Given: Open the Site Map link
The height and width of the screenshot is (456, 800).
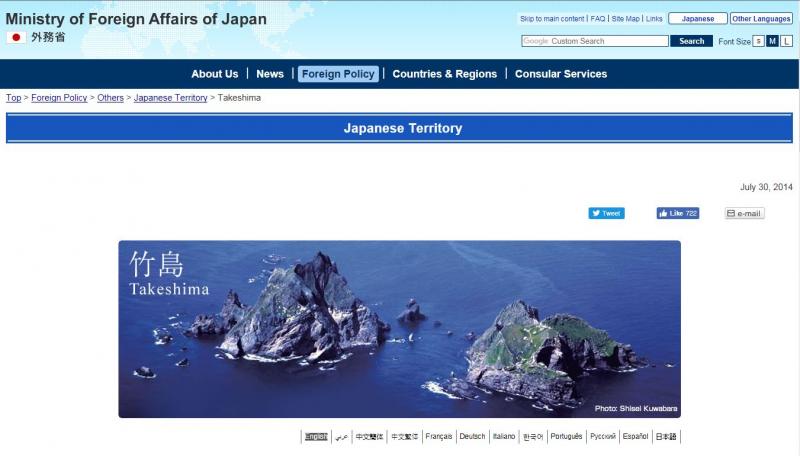Looking at the screenshot, I should 625,18.
